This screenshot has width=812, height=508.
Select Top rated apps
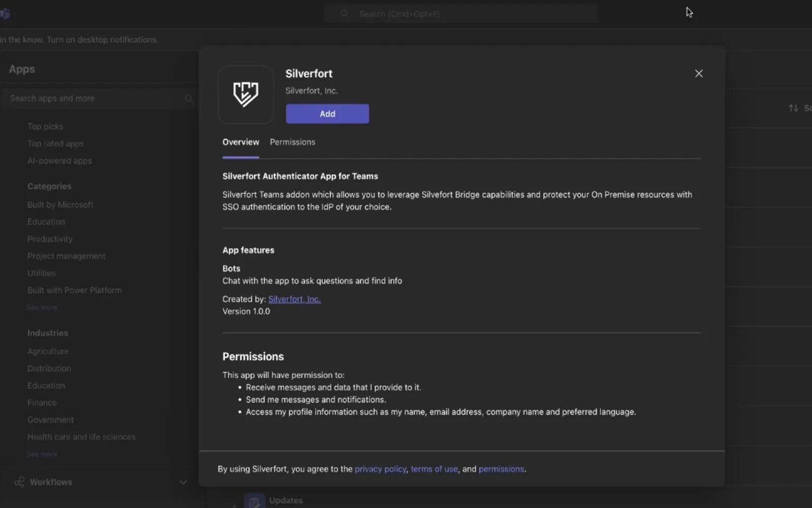55,144
